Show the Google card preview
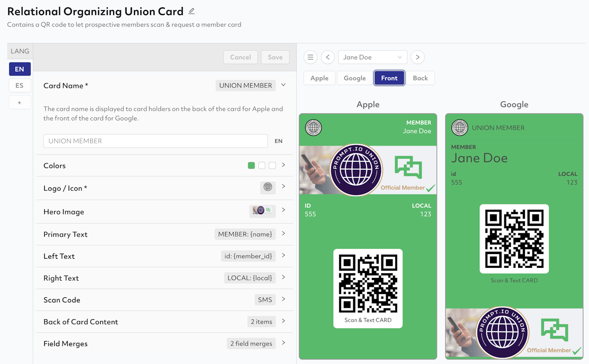 (x=355, y=78)
